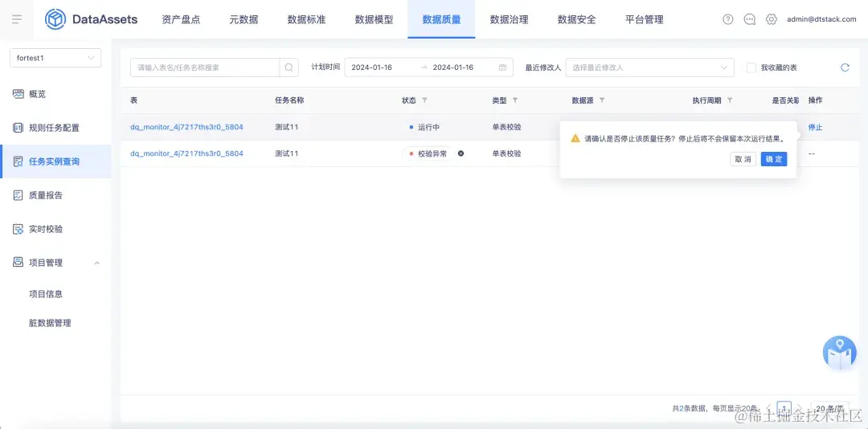The image size is (868, 429).
Task: Switch to the 数据治理 tab
Action: (509, 19)
